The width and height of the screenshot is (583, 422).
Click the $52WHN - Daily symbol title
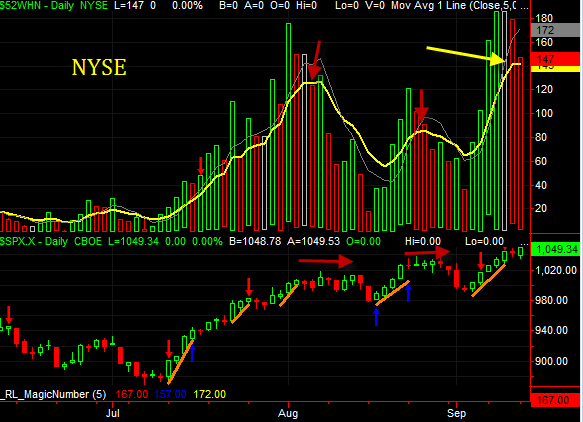pyautogui.click(x=36, y=6)
